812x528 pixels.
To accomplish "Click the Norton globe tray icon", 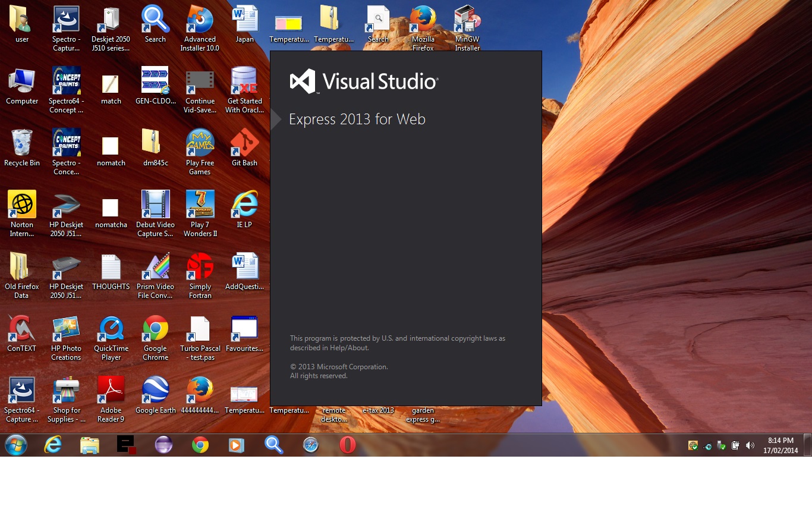I will tap(693, 445).
